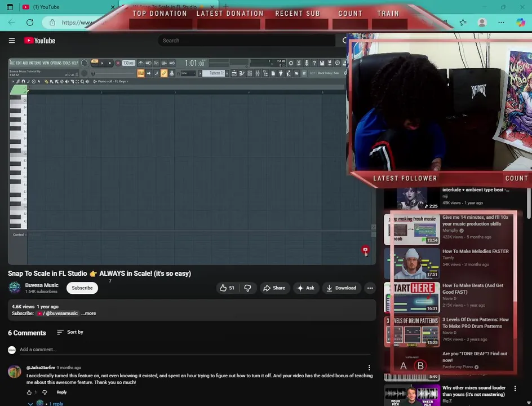Click the '6 Comments' heading

click(27, 333)
